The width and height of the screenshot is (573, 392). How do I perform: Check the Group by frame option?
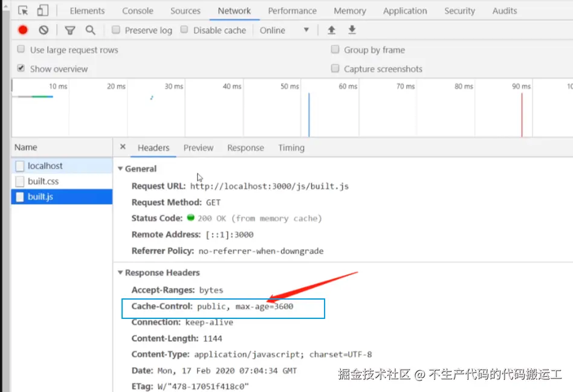click(x=335, y=50)
